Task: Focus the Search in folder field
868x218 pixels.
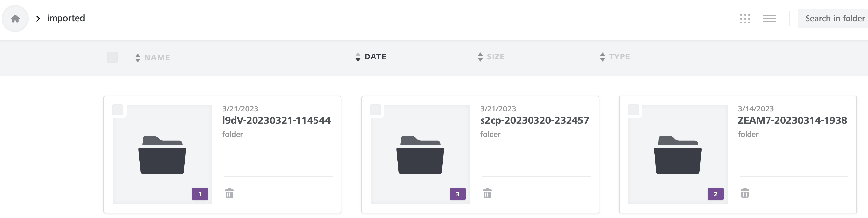Action: 833,19
